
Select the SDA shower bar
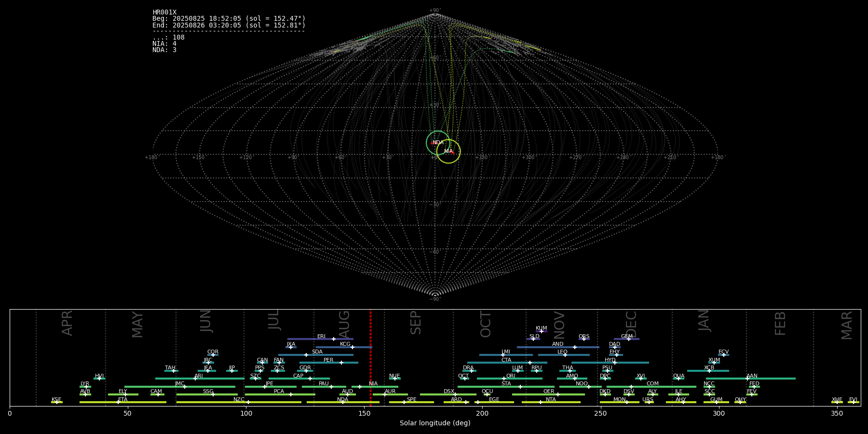(x=316, y=355)
